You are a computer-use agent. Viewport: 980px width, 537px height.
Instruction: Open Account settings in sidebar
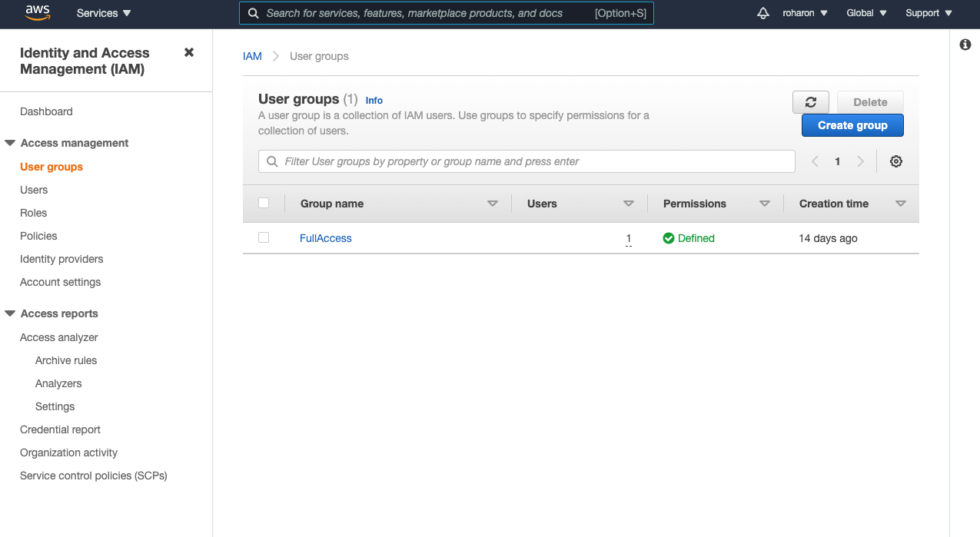point(60,282)
